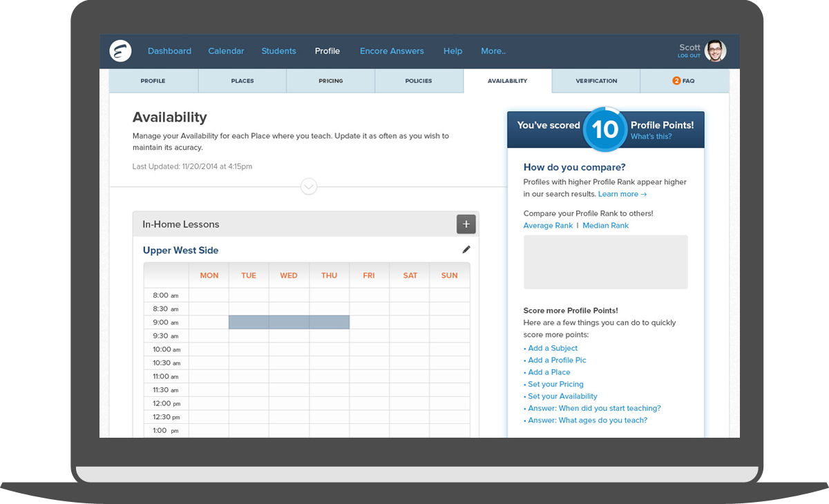829x504 pixels.
Task: Toggle the Tuesday 9:00 am selected slot
Action: coord(249,322)
